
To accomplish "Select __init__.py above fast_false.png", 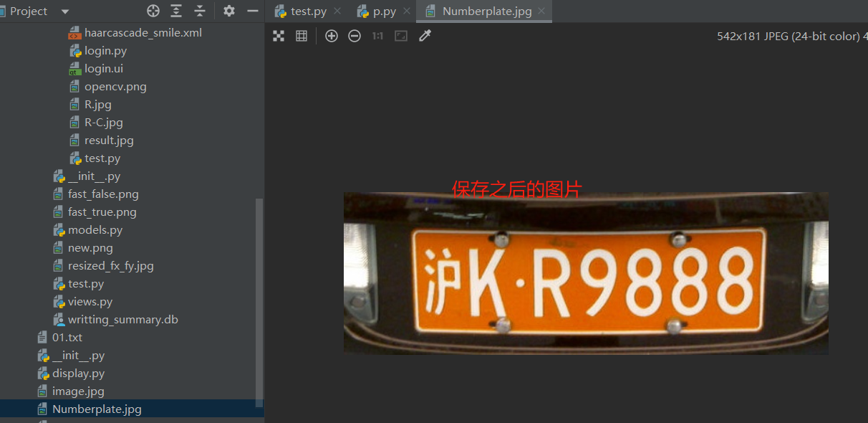I will pyautogui.click(x=94, y=176).
